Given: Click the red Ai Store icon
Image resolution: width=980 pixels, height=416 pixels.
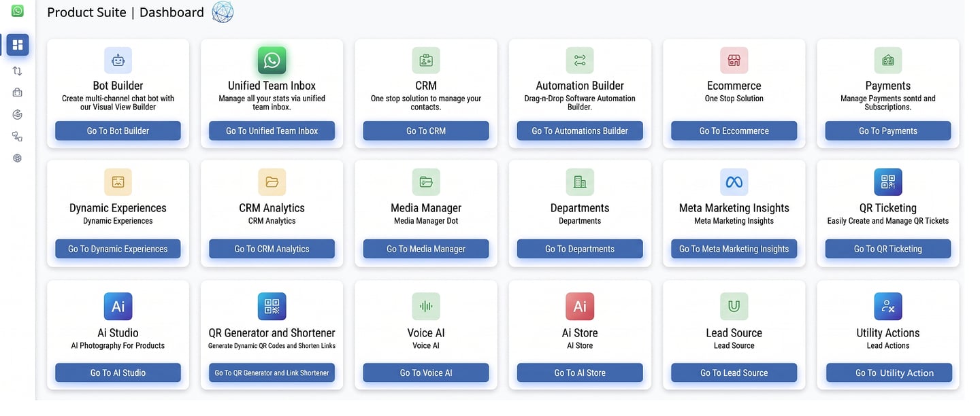Looking at the screenshot, I should (x=580, y=307).
